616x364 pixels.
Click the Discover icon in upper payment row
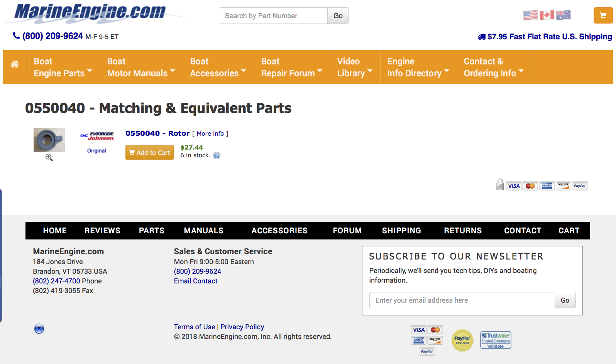564,186
